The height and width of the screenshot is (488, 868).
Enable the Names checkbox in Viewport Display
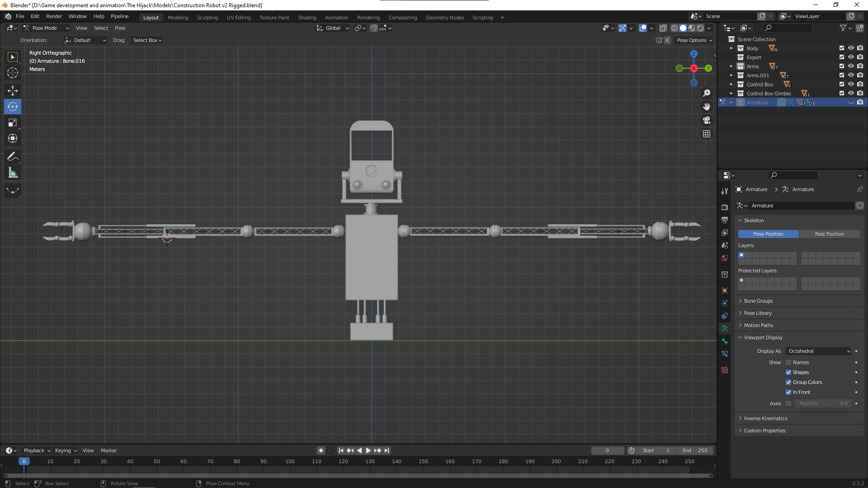tap(788, 362)
